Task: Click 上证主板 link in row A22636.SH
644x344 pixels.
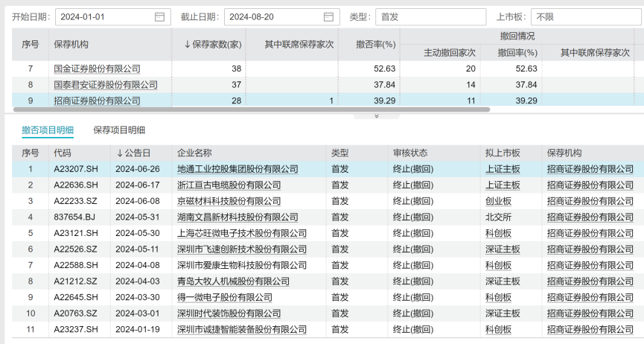Action: coord(503,185)
